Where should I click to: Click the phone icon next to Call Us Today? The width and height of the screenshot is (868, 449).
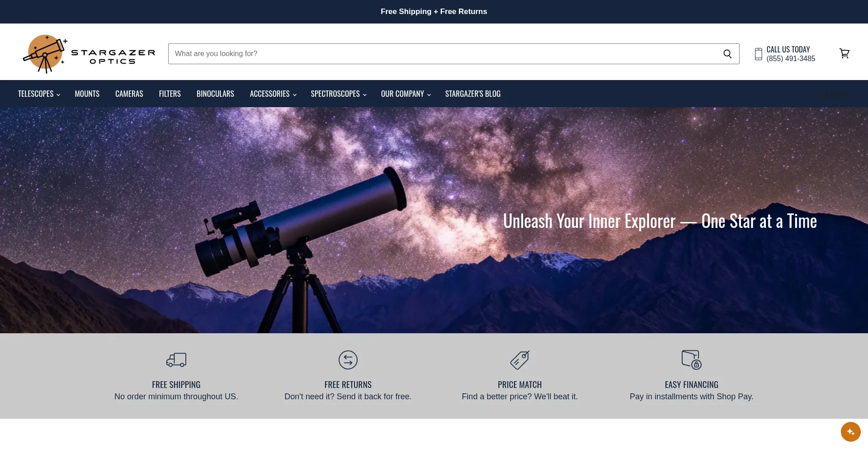click(758, 53)
